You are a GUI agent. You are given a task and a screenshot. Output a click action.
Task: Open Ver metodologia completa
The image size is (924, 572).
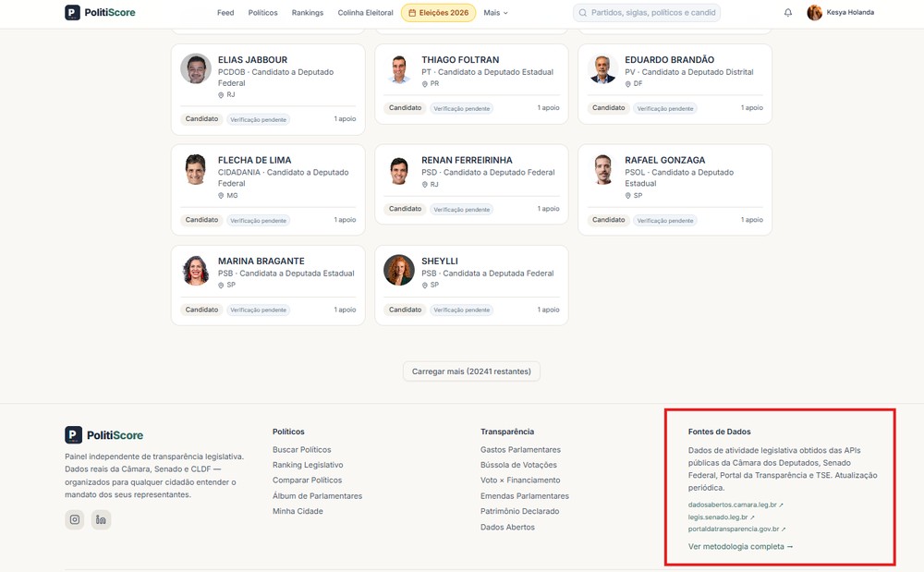(x=740, y=547)
